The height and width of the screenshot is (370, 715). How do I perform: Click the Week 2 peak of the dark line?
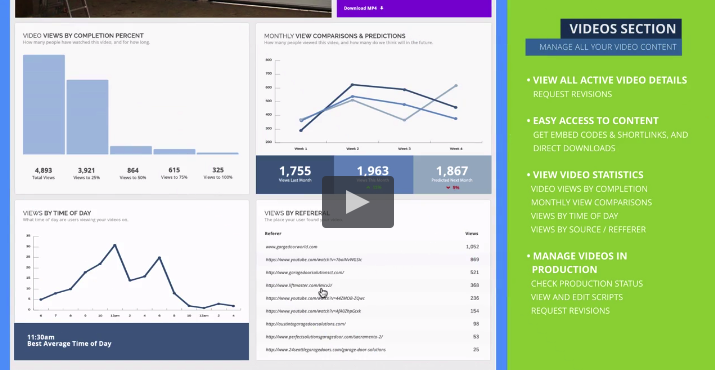tap(352, 85)
